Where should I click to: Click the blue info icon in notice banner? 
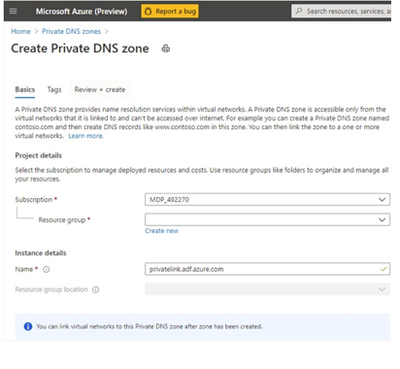28,326
